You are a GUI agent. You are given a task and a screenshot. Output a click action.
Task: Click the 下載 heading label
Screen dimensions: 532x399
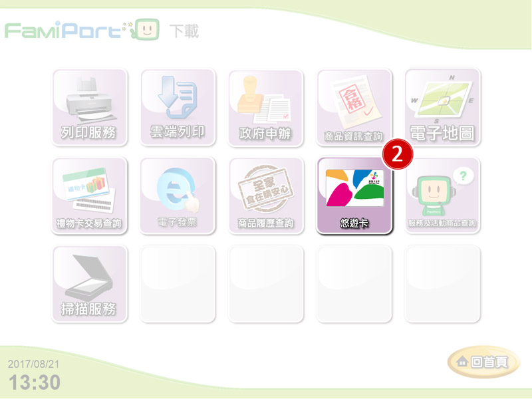coord(184,31)
